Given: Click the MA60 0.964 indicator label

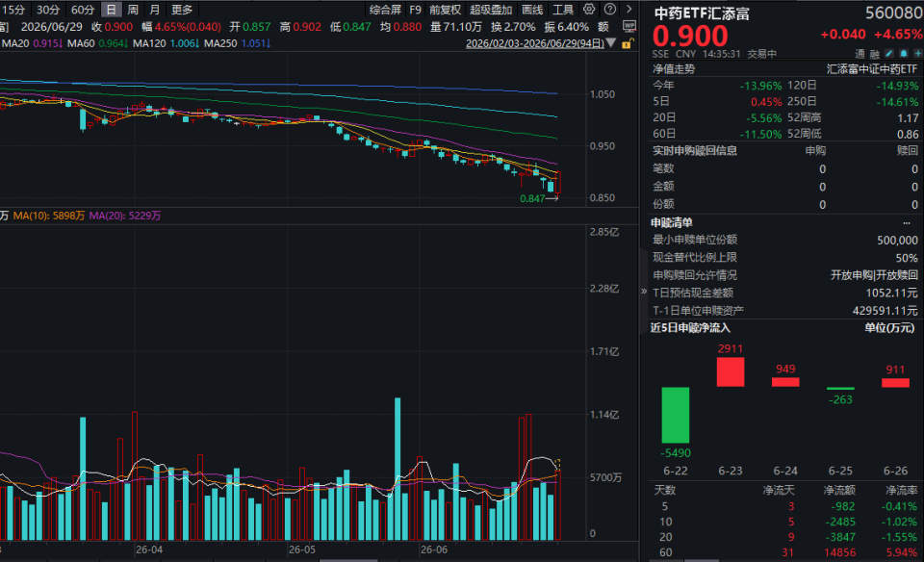Looking at the screenshot, I should 98,43.
